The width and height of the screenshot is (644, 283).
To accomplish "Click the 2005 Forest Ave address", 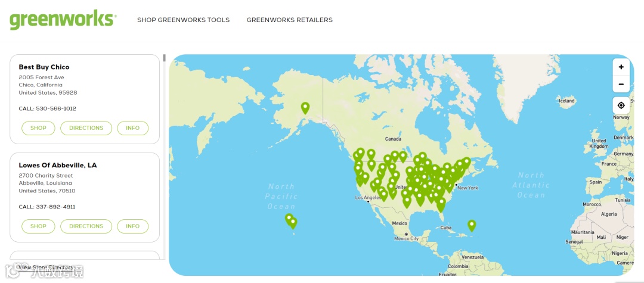I will (42, 77).
